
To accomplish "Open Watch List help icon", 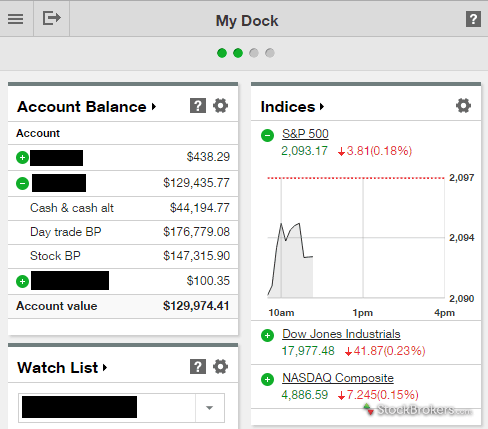I will tap(198, 367).
